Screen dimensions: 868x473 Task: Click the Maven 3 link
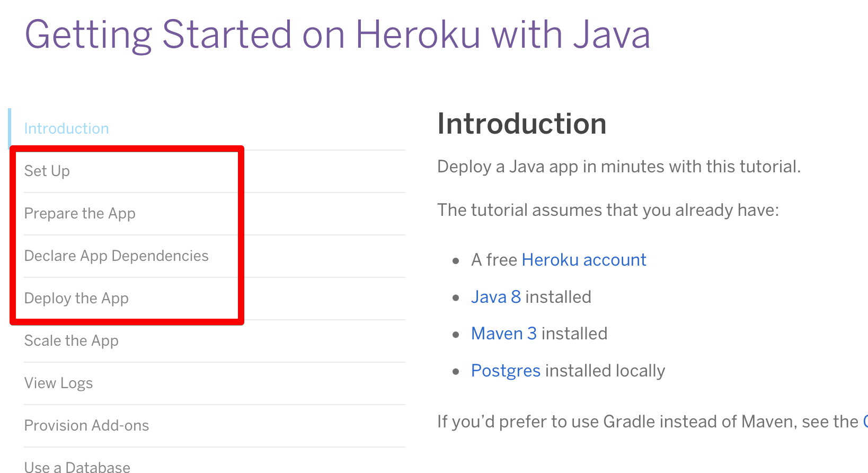click(x=504, y=334)
